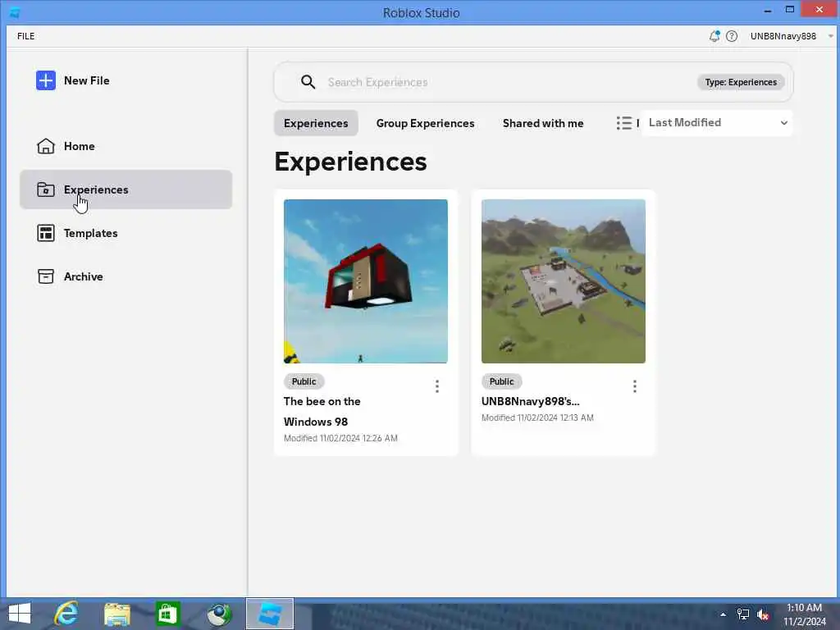Click the Roblox Studio taskbar button

click(269, 614)
